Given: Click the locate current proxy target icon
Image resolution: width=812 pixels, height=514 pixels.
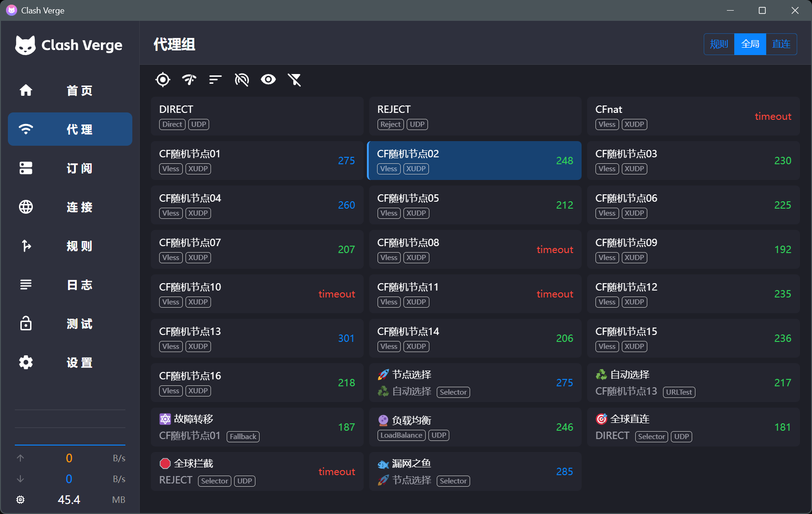Looking at the screenshot, I should (x=163, y=80).
